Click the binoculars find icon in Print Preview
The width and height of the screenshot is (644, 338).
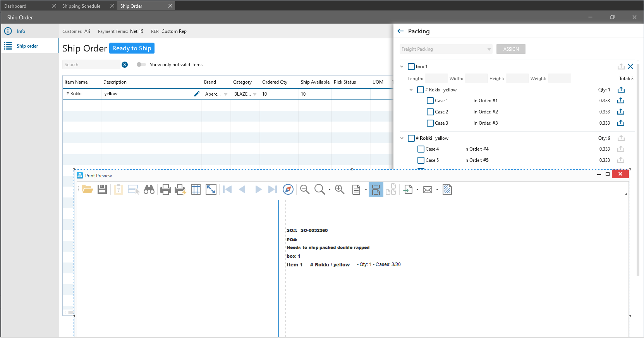(x=149, y=189)
